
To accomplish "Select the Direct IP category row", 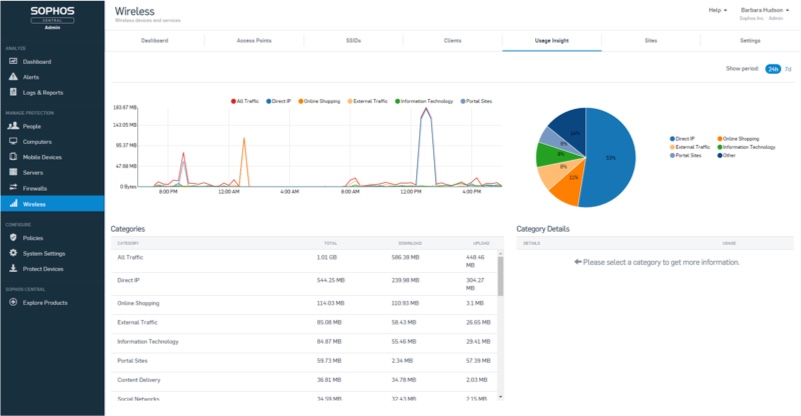I will coord(304,284).
